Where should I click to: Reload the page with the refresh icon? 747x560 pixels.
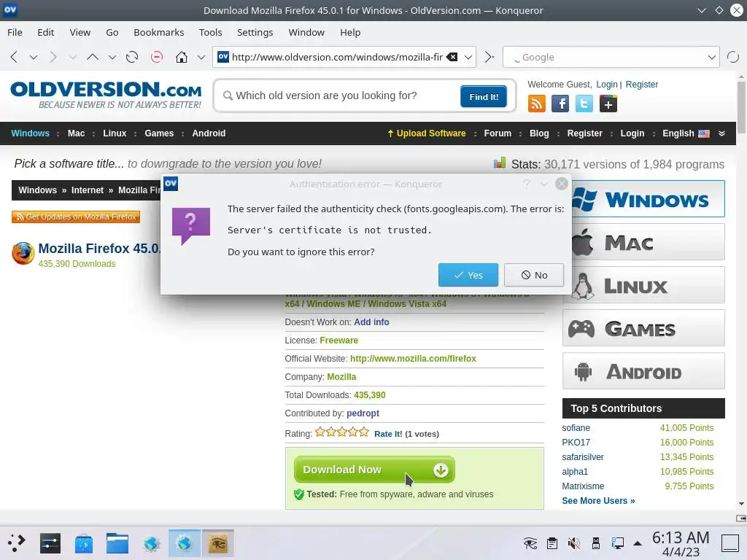132,57
